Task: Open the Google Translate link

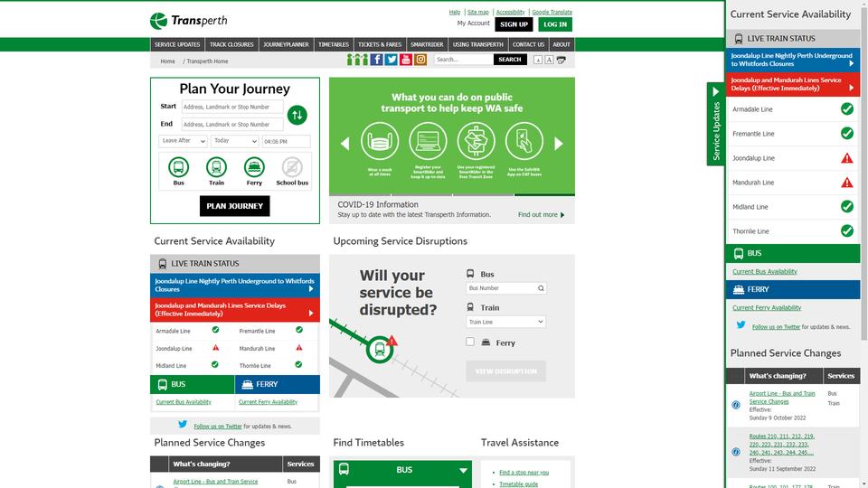Action: click(552, 12)
